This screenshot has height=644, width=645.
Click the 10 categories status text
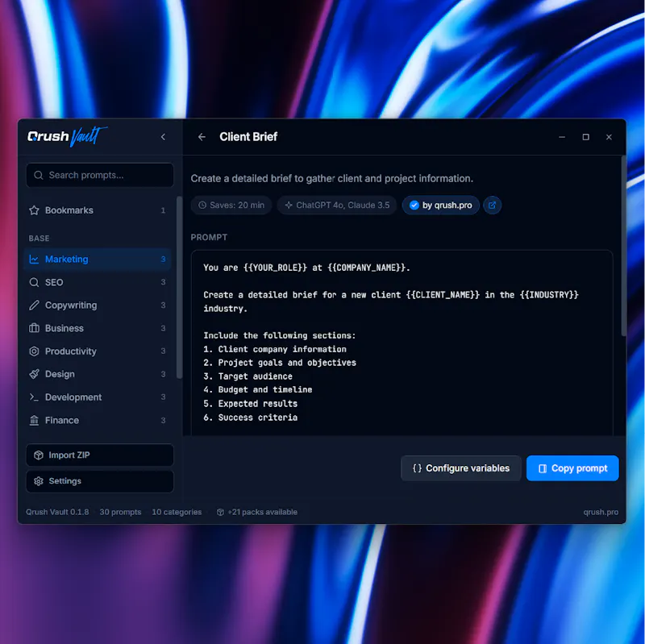(x=177, y=512)
